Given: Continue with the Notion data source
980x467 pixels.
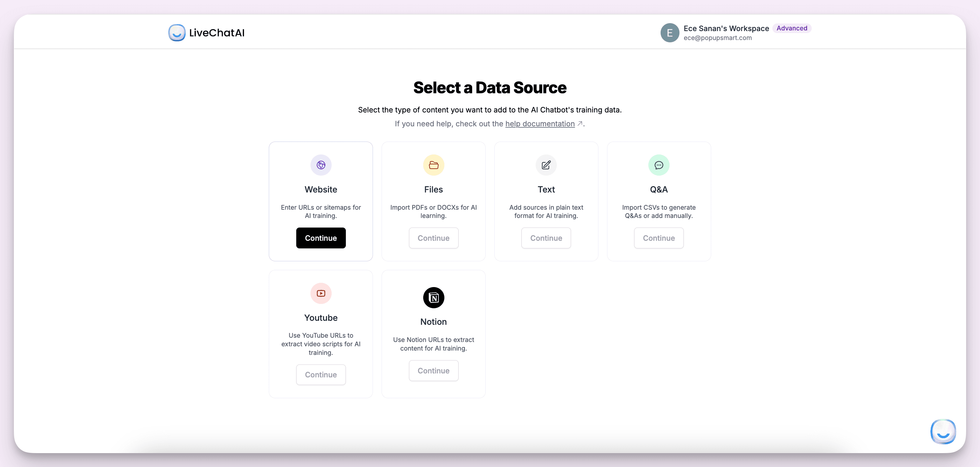Looking at the screenshot, I should point(433,370).
